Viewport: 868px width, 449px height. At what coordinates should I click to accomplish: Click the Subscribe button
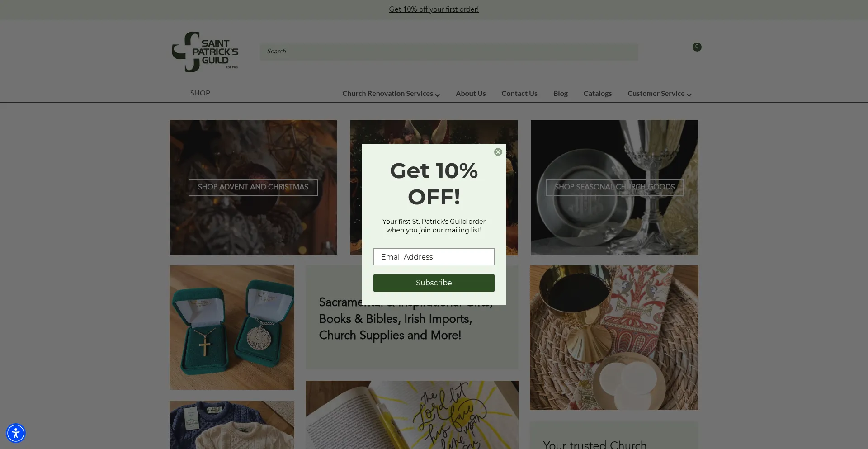coord(434,283)
